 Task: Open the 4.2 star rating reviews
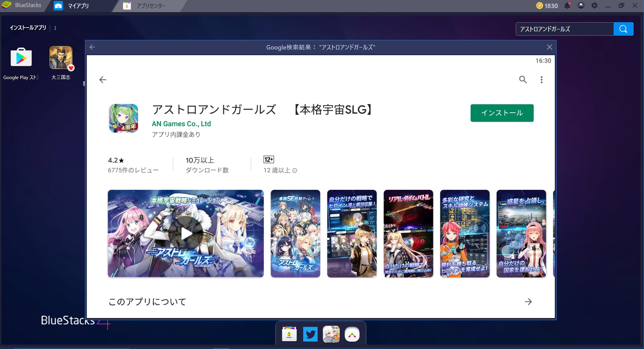coord(133,165)
